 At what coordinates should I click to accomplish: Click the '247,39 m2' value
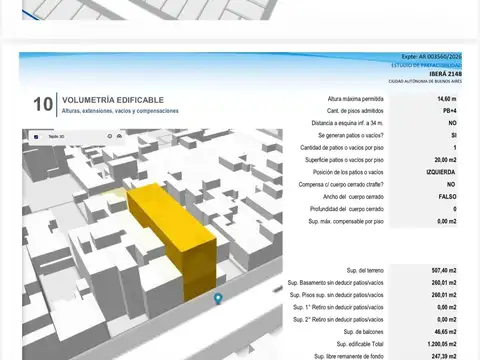444,356
